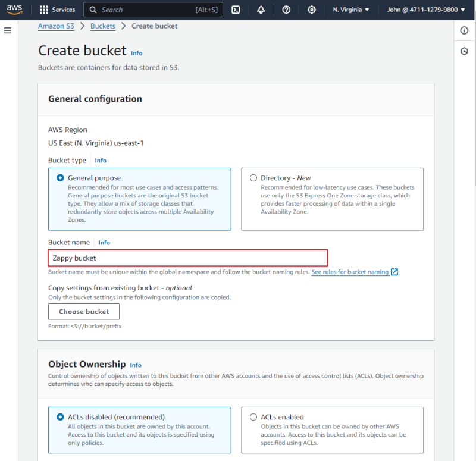Select Directory bucket type
This screenshot has height=461, width=476.
pos(253,178)
